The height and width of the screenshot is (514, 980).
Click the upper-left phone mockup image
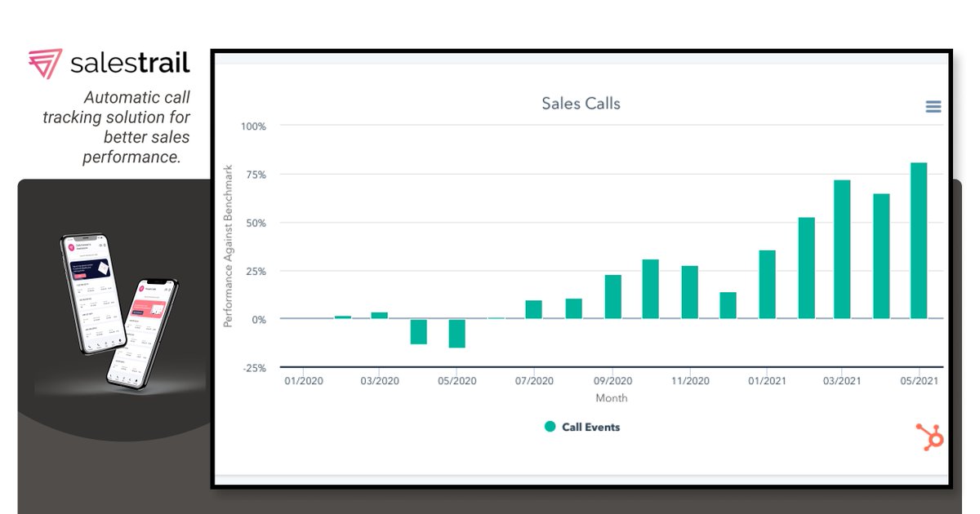point(91,293)
